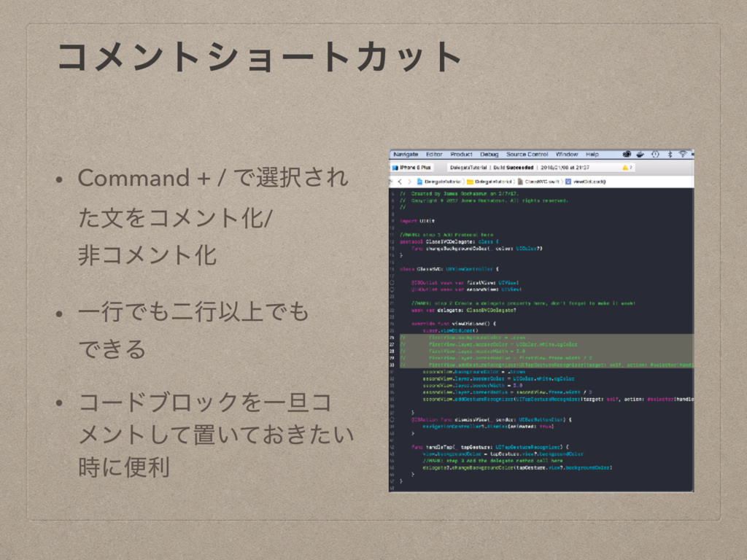The height and width of the screenshot is (560, 747).
Task: Click the Time Machine clock icon
Action: tap(655, 155)
